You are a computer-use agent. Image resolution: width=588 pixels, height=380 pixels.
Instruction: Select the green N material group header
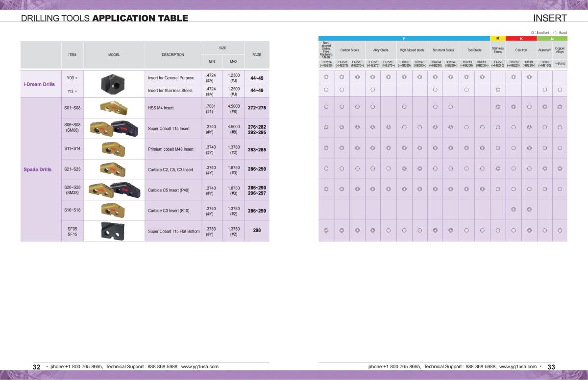[x=552, y=38]
